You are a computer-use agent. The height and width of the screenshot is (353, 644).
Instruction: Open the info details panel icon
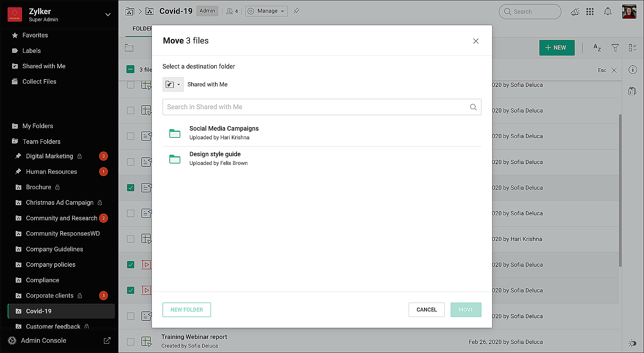[633, 70]
